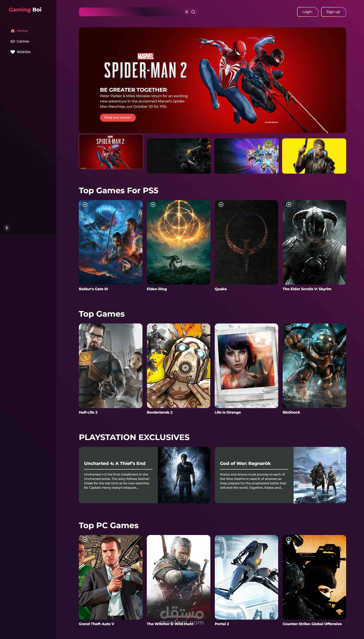Screen dimensions: 364x639
Task: Add Baldur's Gate III to wishlist
Action: click(x=85, y=204)
